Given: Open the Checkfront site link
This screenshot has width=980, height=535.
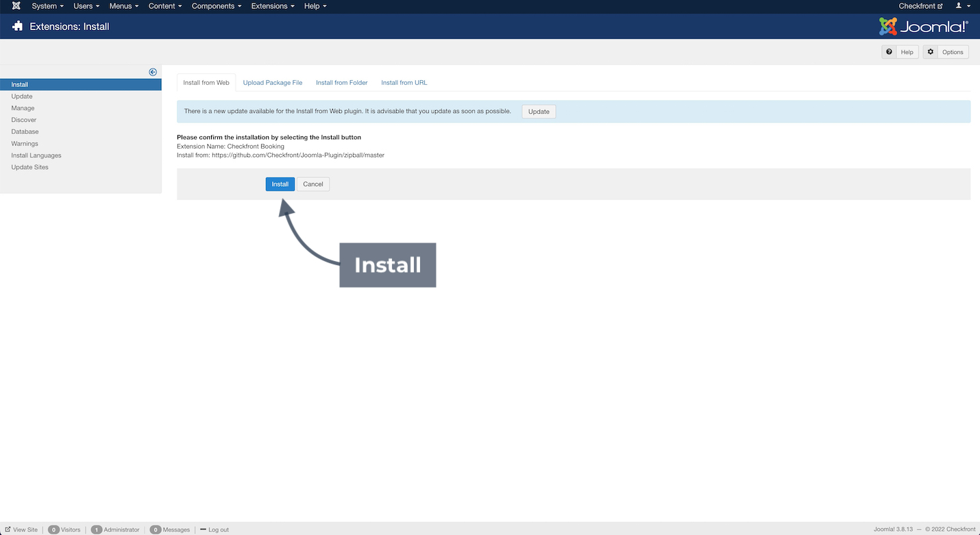Looking at the screenshot, I should (x=920, y=6).
